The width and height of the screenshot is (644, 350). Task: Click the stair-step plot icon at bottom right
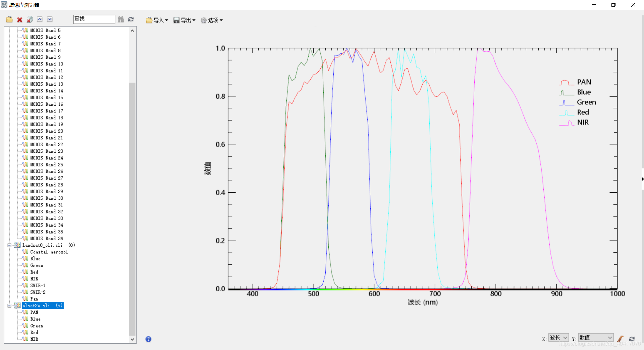pos(620,339)
